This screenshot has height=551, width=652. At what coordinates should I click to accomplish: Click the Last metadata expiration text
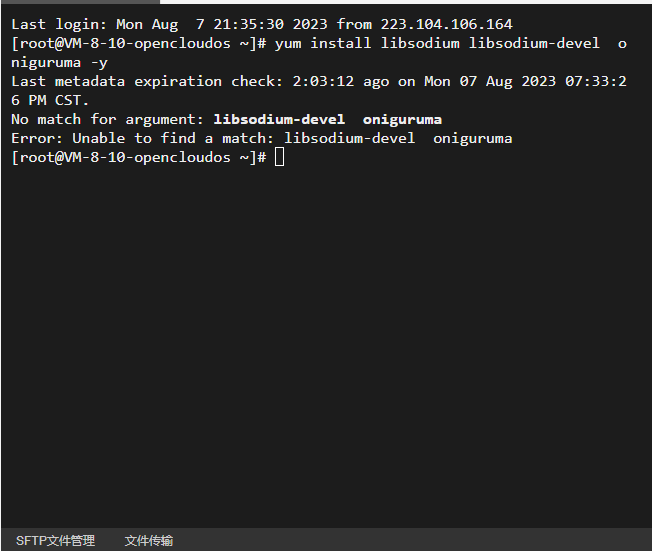[x=116, y=81]
